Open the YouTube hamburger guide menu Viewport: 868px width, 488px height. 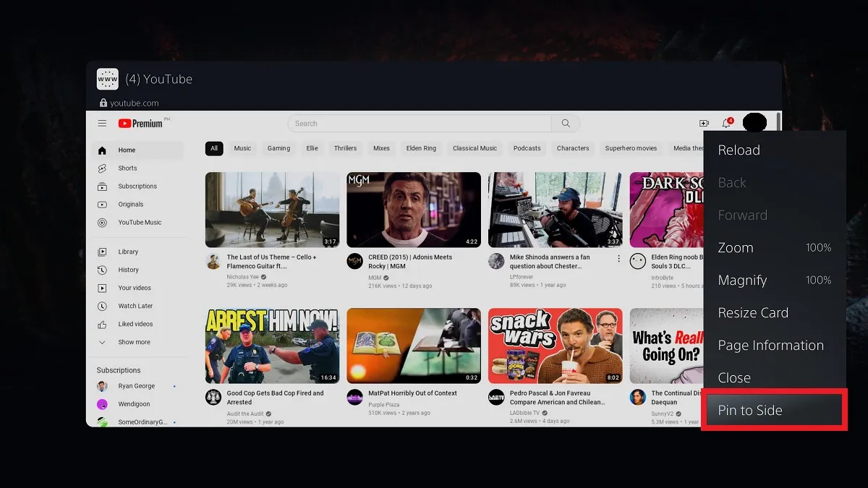(102, 124)
